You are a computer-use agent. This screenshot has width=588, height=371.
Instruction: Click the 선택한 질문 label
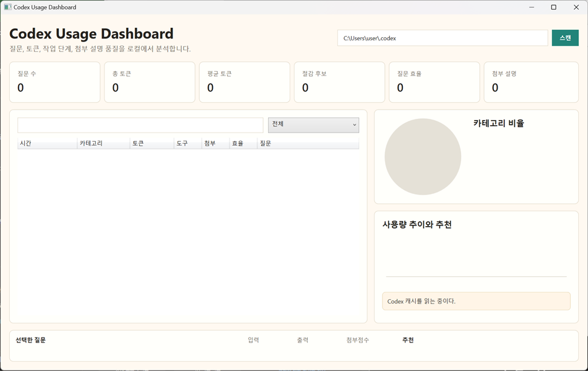click(31, 340)
